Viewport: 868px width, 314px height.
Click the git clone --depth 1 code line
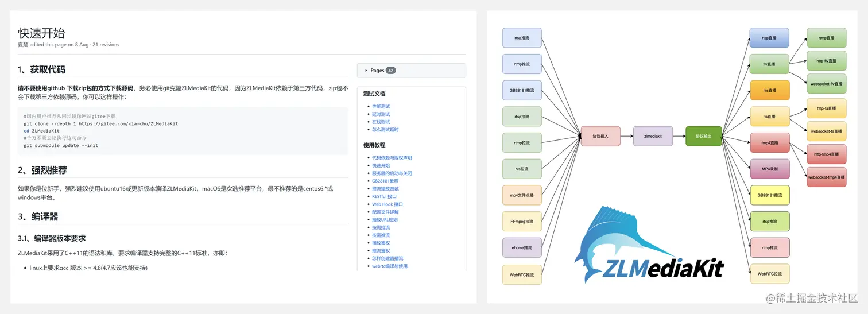pyautogui.click(x=101, y=123)
